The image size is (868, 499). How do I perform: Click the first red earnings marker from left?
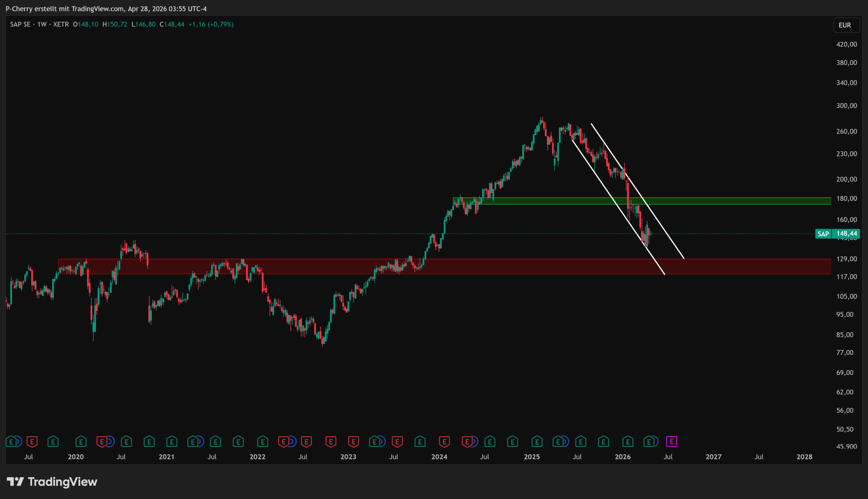coord(32,441)
